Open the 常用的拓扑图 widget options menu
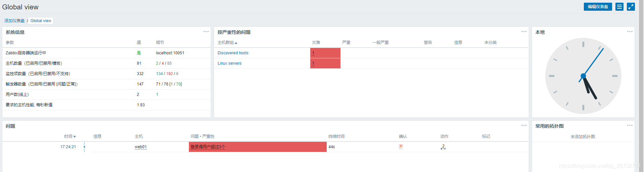 630,125
